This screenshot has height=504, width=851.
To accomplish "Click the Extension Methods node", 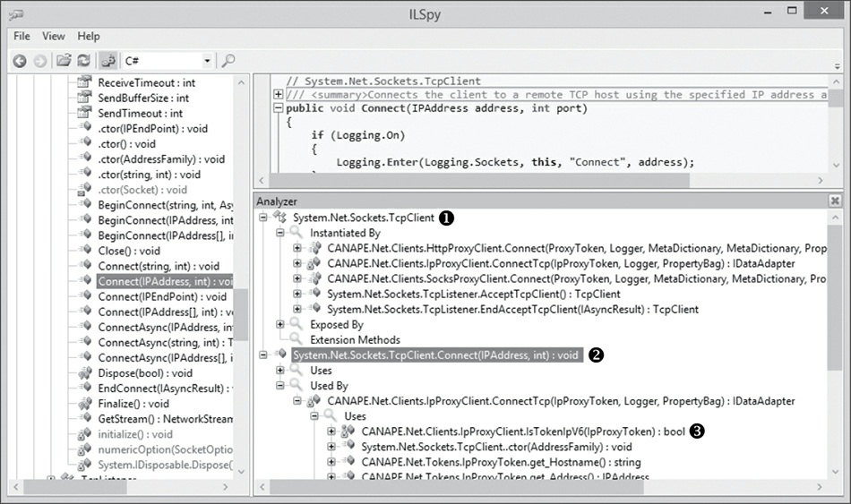I will click(x=355, y=339).
